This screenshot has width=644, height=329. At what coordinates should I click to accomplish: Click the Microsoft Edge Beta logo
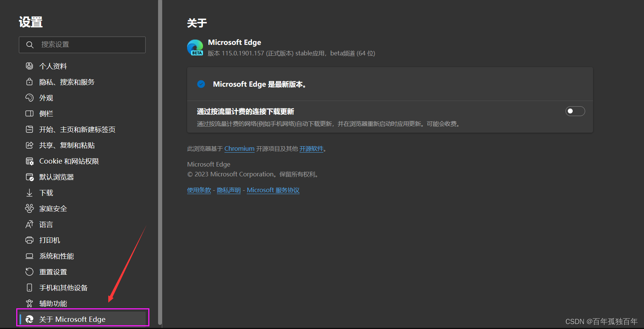tap(195, 47)
